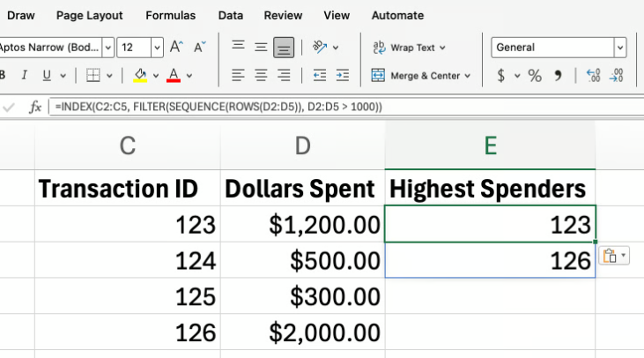The height and width of the screenshot is (358, 644).
Task: Expand the font size dropdown
Action: (x=157, y=48)
